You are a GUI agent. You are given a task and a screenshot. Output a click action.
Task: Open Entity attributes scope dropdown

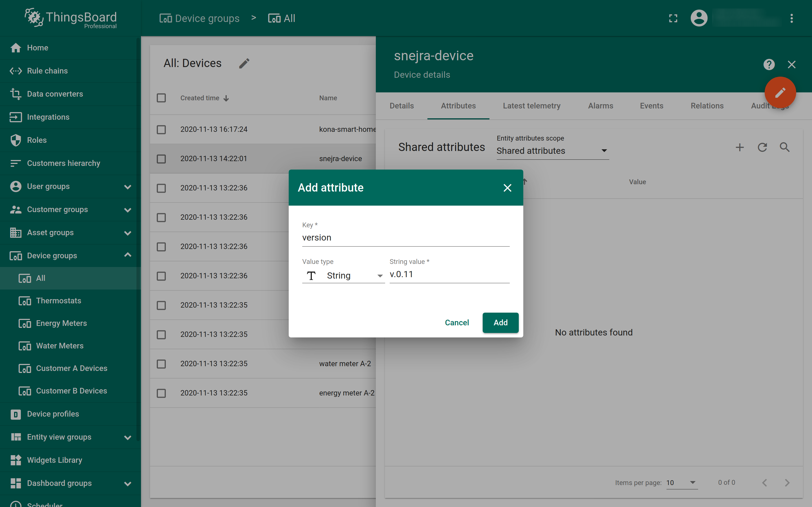[x=552, y=151]
